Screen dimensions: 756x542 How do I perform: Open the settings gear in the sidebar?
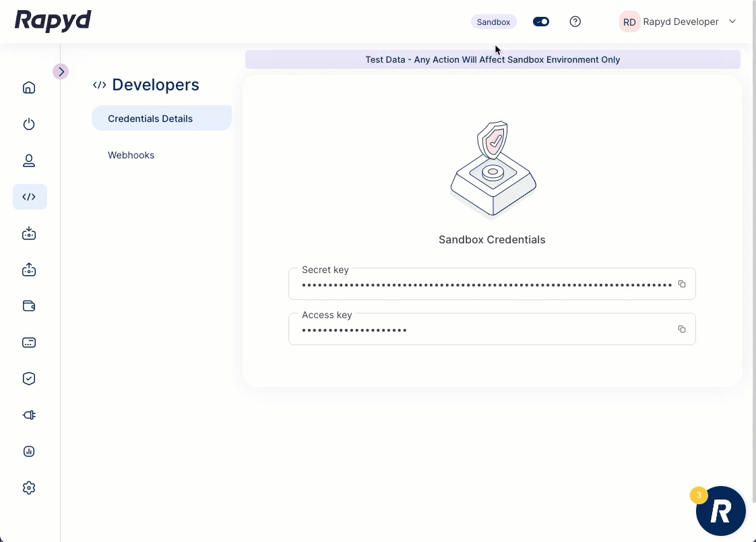(29, 487)
